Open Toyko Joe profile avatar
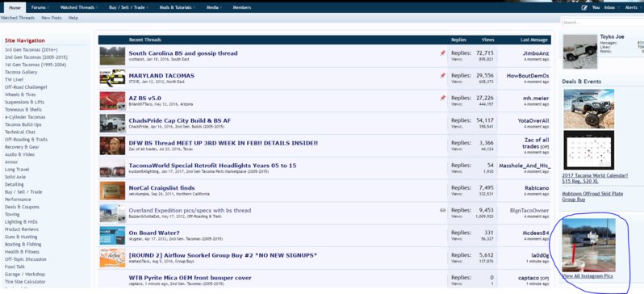 [x=579, y=52]
